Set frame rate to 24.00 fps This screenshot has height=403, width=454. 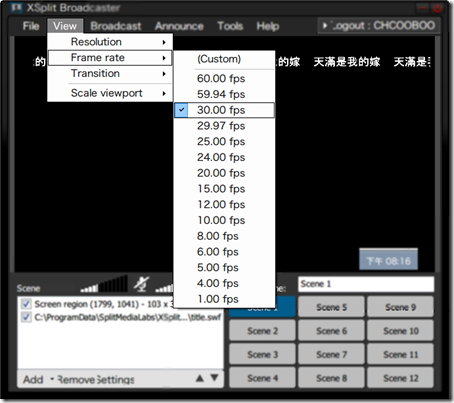pos(224,157)
